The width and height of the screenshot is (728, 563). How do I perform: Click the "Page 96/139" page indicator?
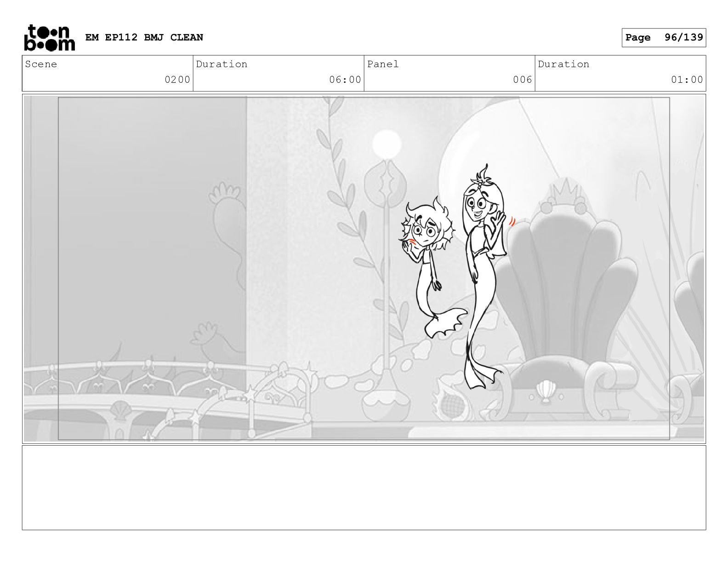(664, 38)
